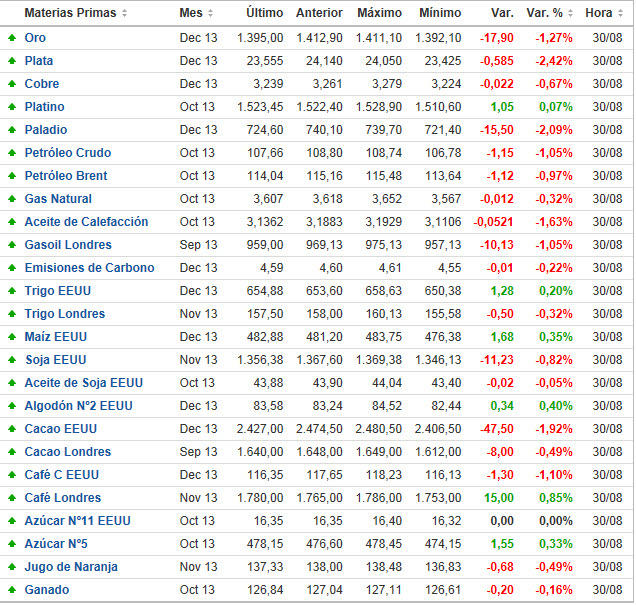
Task: Click the Máximo column header
Action: 379,13
